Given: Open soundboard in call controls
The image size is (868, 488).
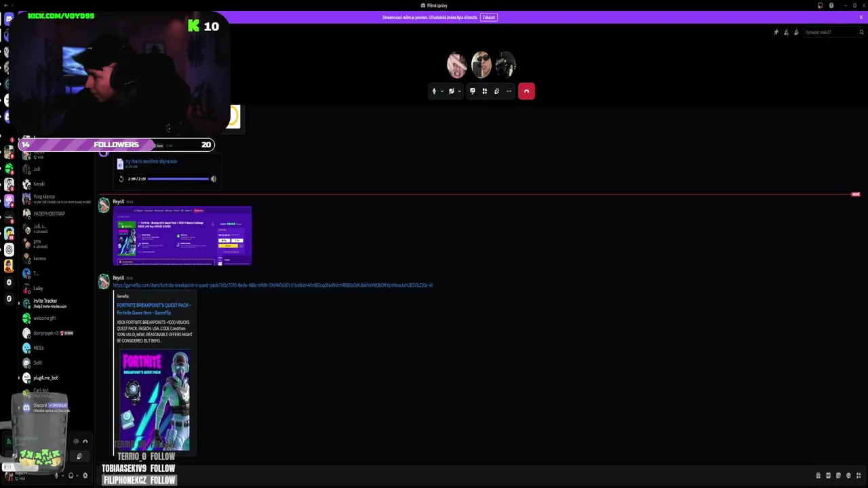Looking at the screenshot, I should (496, 91).
